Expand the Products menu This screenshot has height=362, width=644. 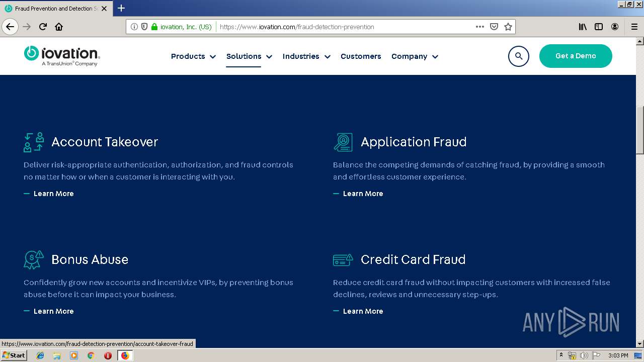click(x=193, y=56)
